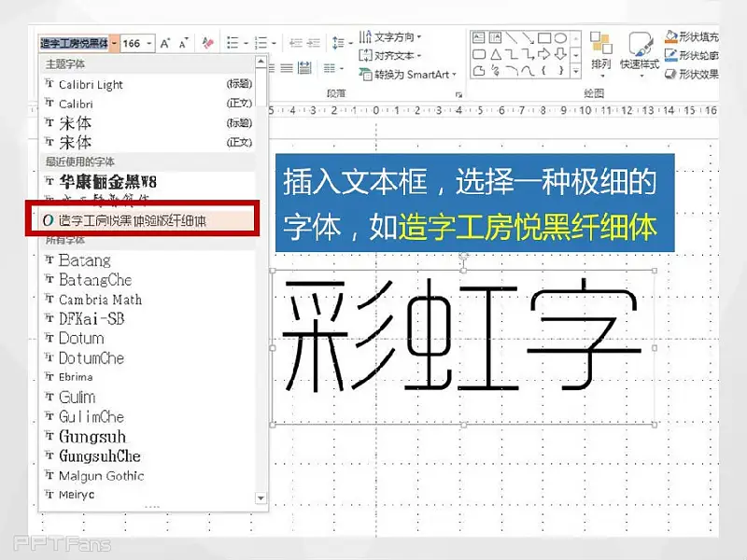This screenshot has height=560, width=747.
Task: Pick the Malgun Gothic font
Action: (101, 476)
